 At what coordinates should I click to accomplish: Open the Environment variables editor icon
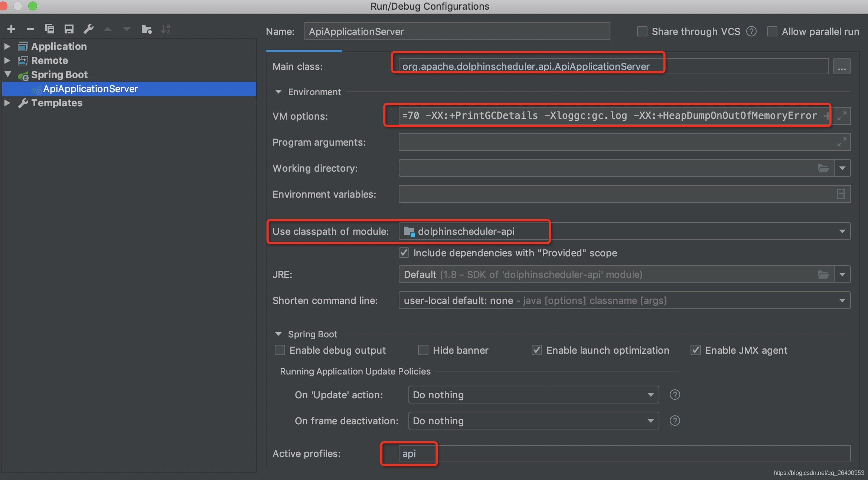[x=841, y=194]
